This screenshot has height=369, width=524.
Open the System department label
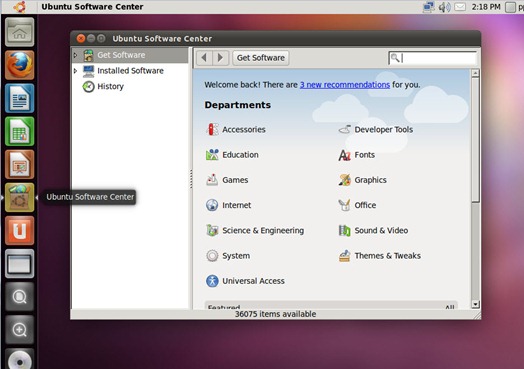coord(236,256)
